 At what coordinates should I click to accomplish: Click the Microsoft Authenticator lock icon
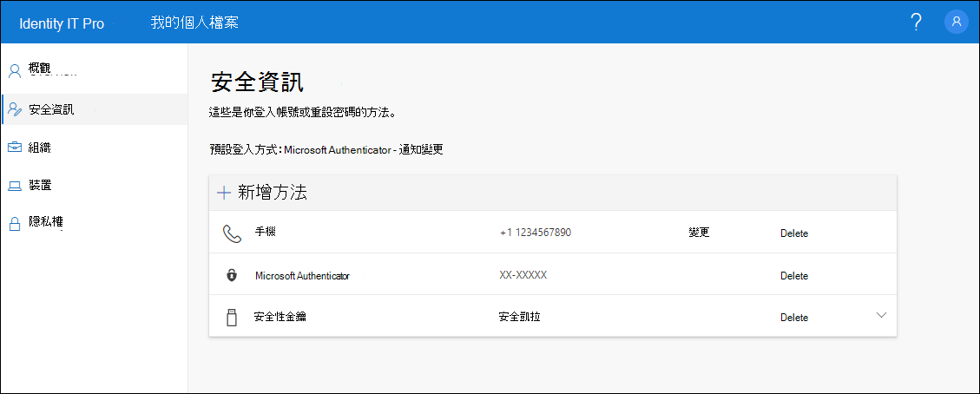[232, 275]
